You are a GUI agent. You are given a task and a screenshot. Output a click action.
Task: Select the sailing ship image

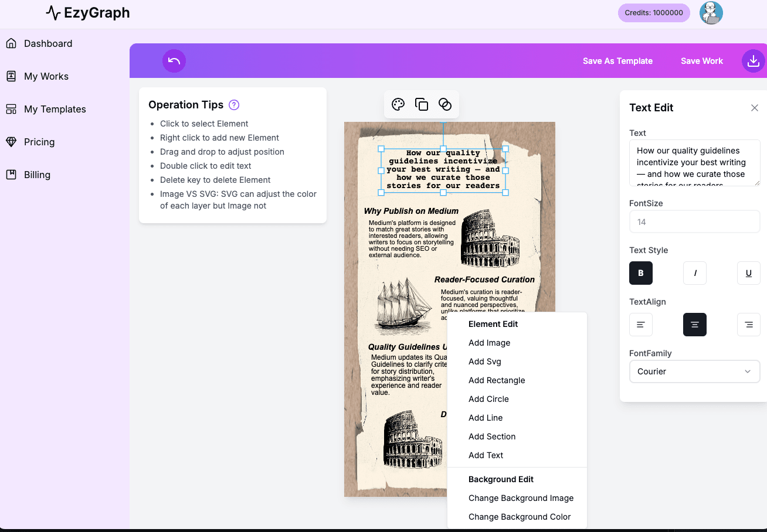pyautogui.click(x=404, y=306)
